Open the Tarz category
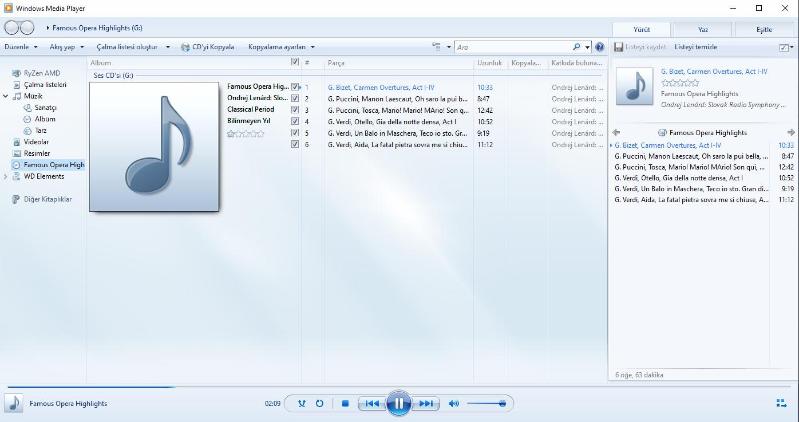 tap(40, 130)
